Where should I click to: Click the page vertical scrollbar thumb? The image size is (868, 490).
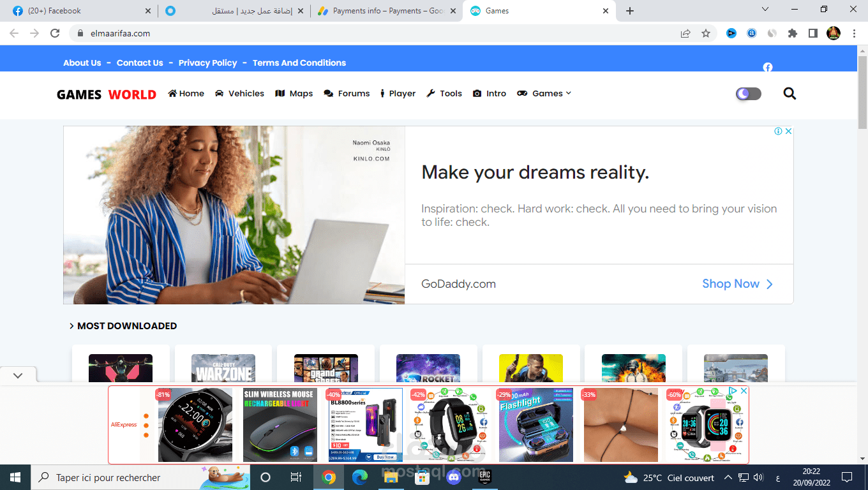tap(862, 93)
